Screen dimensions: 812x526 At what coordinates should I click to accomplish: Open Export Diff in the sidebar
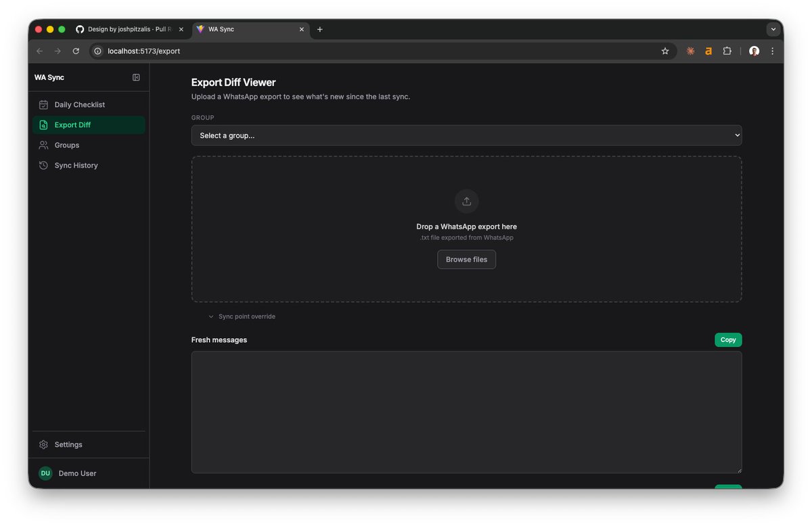coord(89,125)
